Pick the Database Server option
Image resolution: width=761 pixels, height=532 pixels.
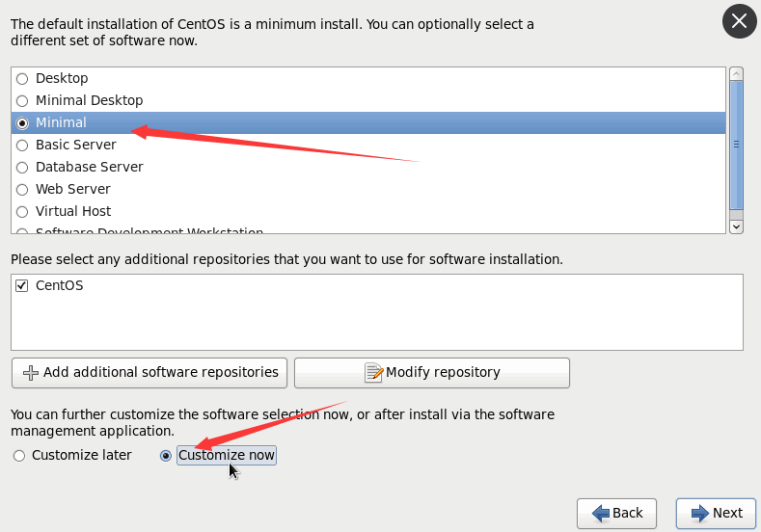point(22,168)
